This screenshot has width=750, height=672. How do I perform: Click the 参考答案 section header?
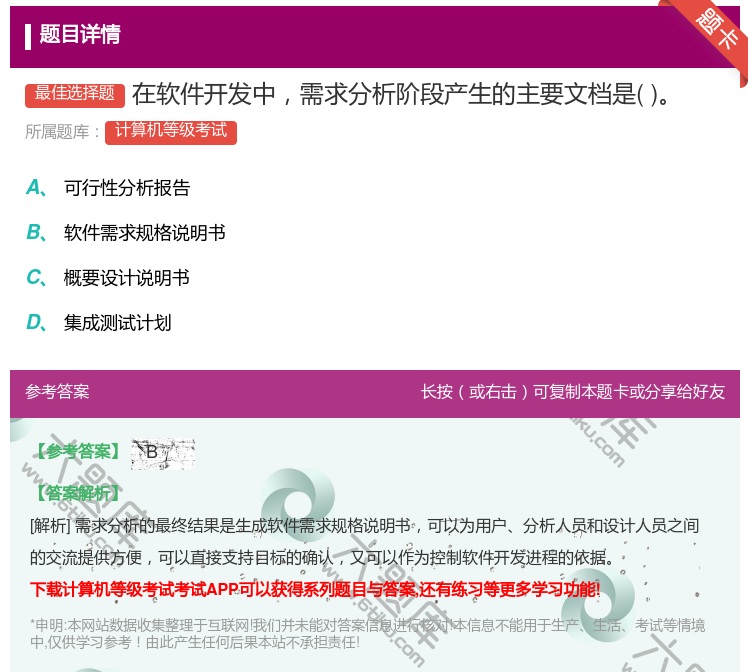pyautogui.click(x=57, y=392)
